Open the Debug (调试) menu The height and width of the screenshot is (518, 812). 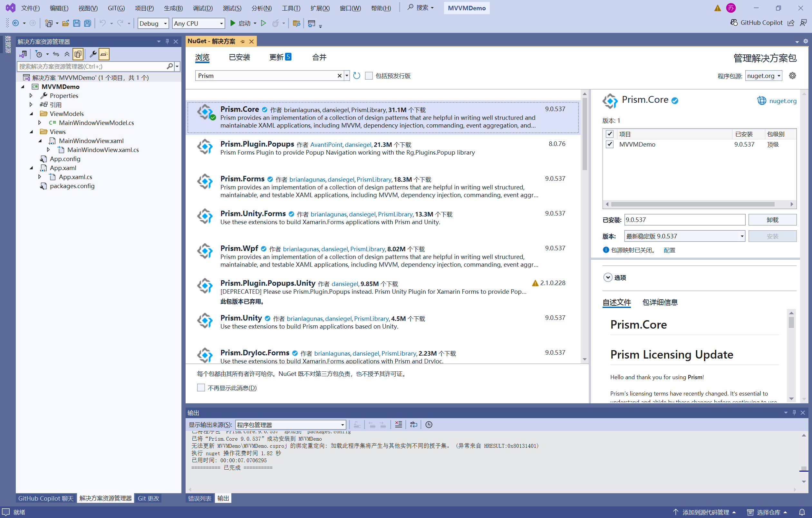(203, 8)
